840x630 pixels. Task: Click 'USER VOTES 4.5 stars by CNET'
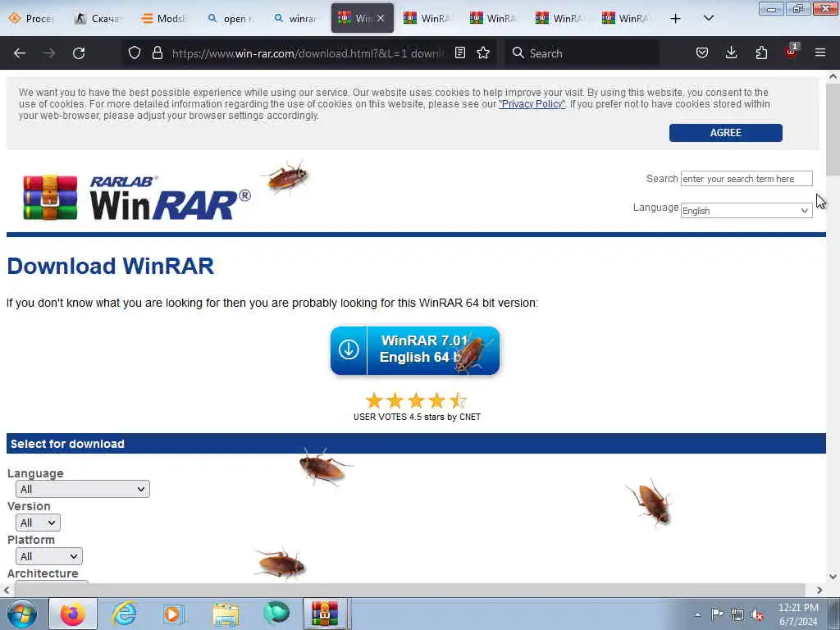417,417
